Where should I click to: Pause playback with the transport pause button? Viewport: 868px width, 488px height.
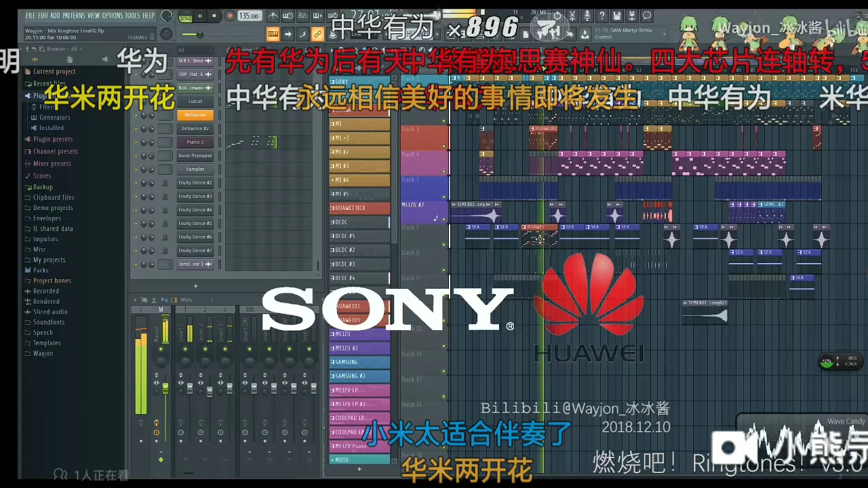(x=200, y=16)
